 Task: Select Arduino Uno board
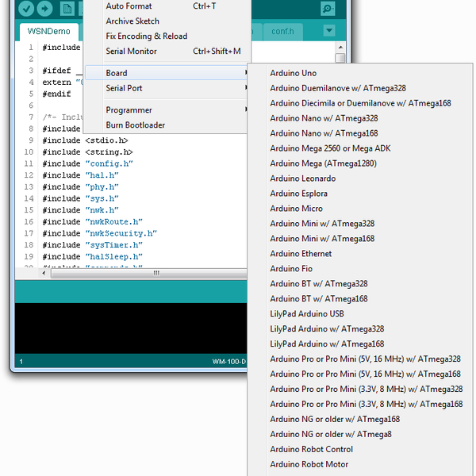294,74
